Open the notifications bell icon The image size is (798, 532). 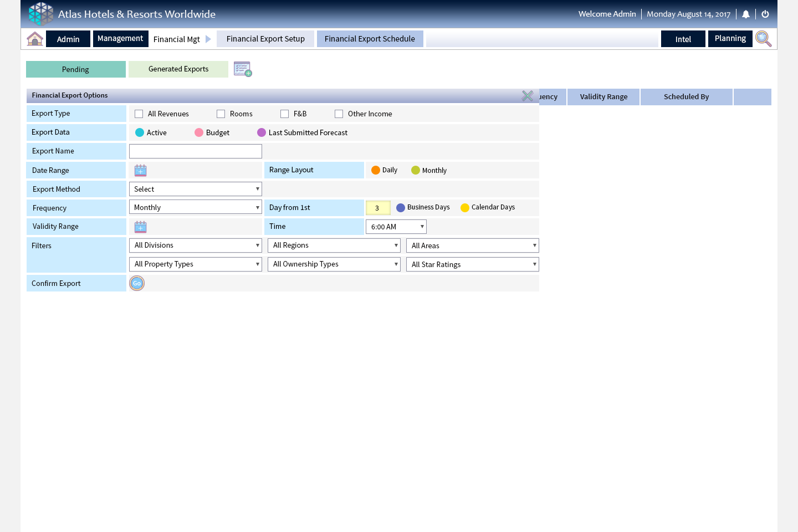746,14
